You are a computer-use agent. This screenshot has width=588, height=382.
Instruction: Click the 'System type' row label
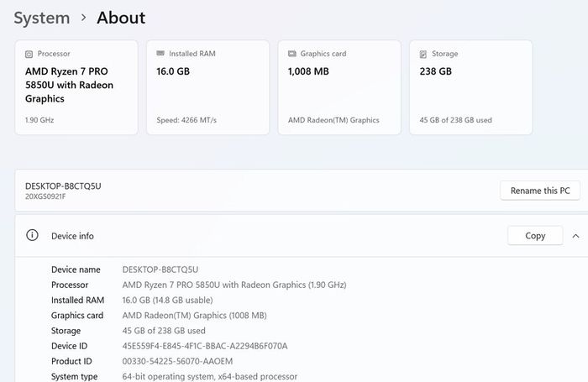(x=74, y=376)
